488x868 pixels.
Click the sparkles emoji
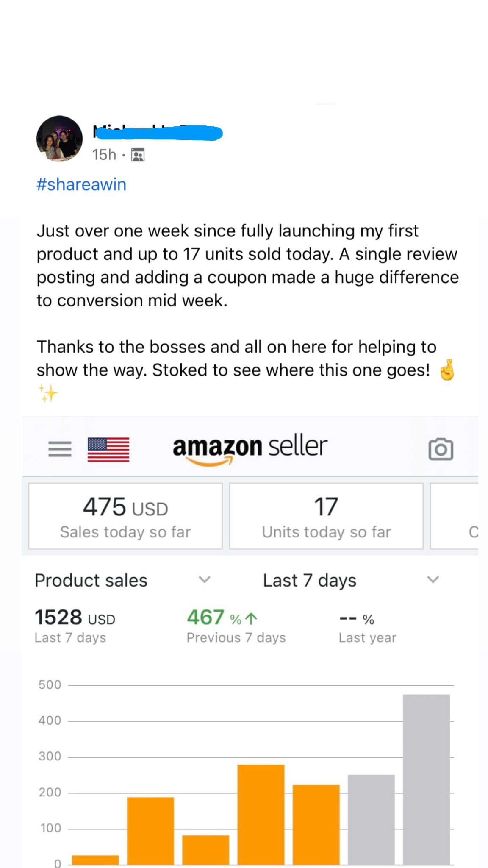pyautogui.click(x=48, y=393)
